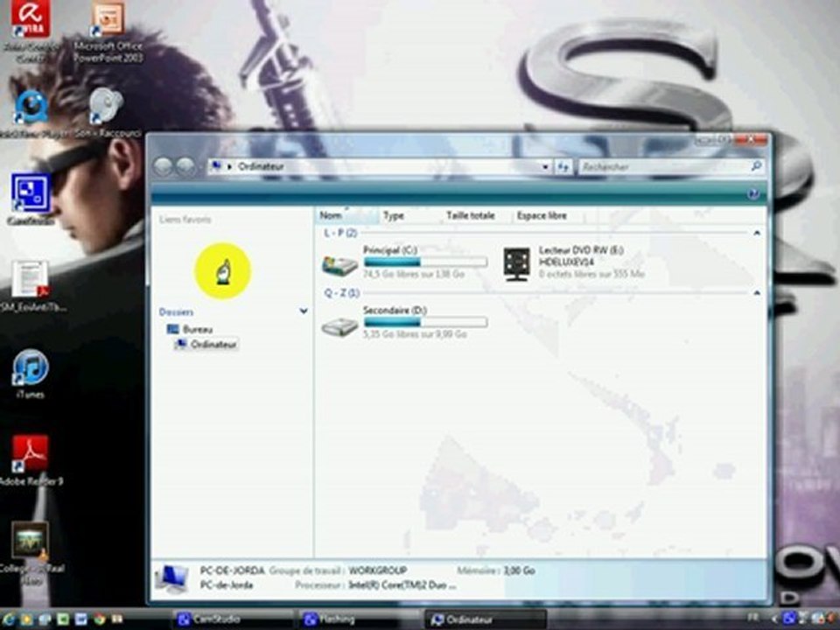This screenshot has width=840, height=630.
Task: Switch to CamStudio taskbar button
Action: click(231, 619)
